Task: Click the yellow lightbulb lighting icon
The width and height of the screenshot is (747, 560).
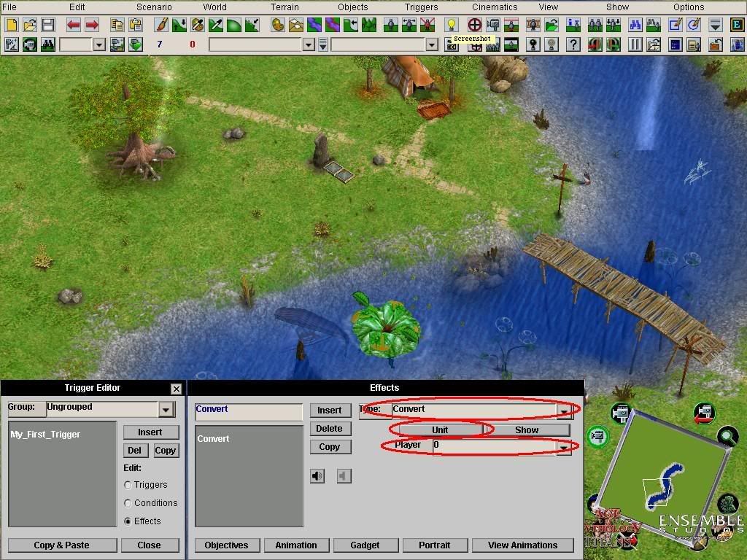Action: [452, 25]
